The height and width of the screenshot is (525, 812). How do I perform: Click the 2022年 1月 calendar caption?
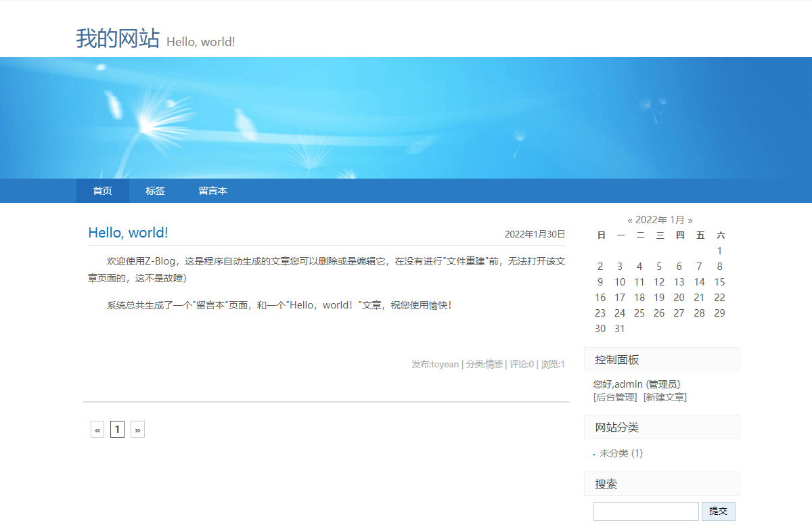click(x=660, y=220)
